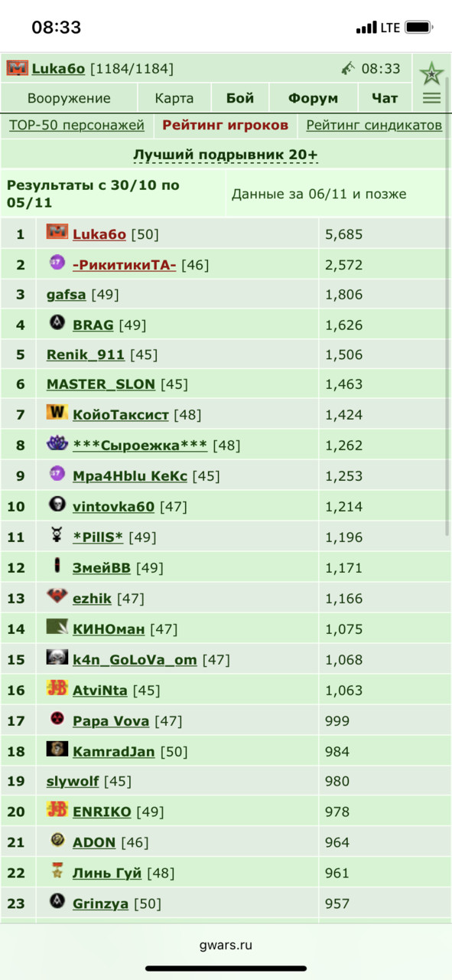Open MASTER_SLON player profile

click(101, 384)
